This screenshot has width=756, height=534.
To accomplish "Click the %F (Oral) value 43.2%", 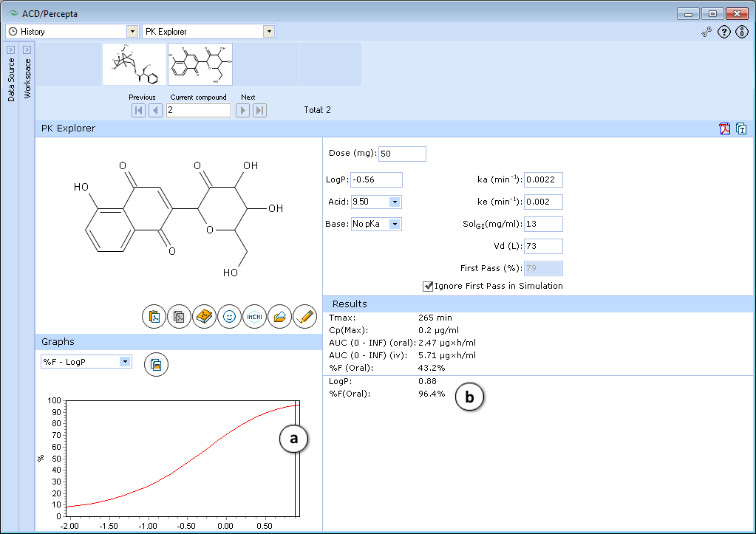I will click(432, 368).
